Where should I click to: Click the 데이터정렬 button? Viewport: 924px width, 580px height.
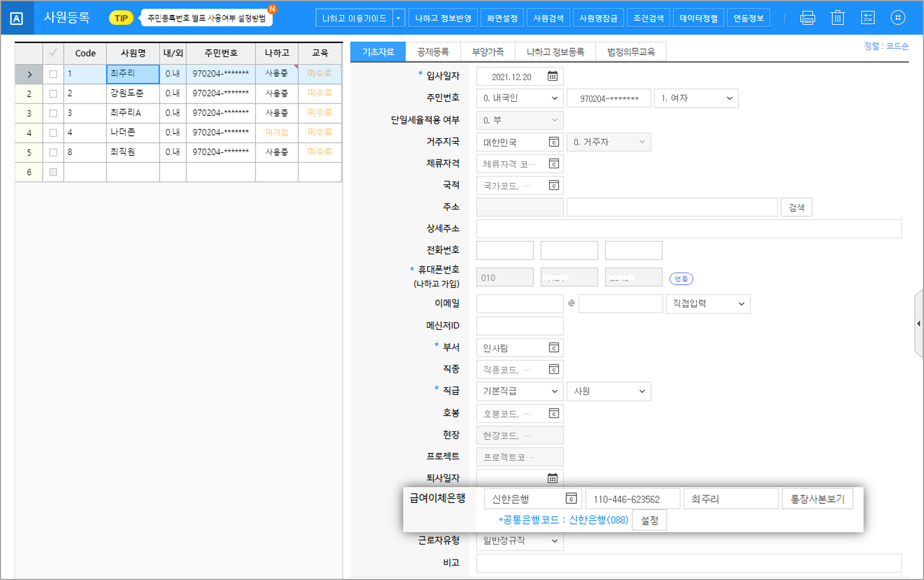click(698, 18)
